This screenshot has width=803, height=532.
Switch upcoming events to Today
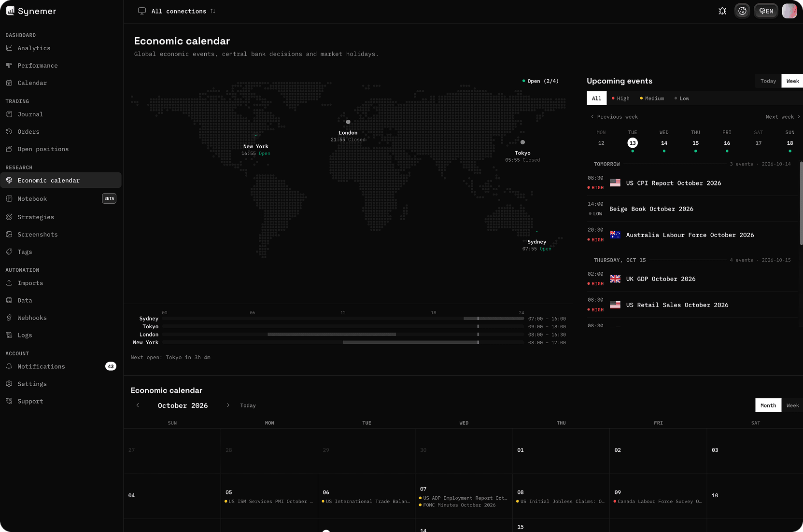(768, 81)
